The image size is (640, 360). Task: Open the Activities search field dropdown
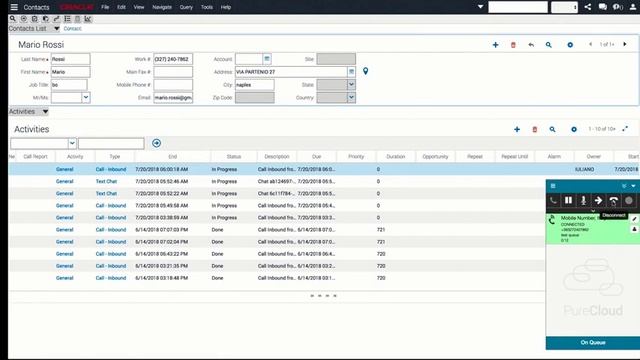point(72,143)
